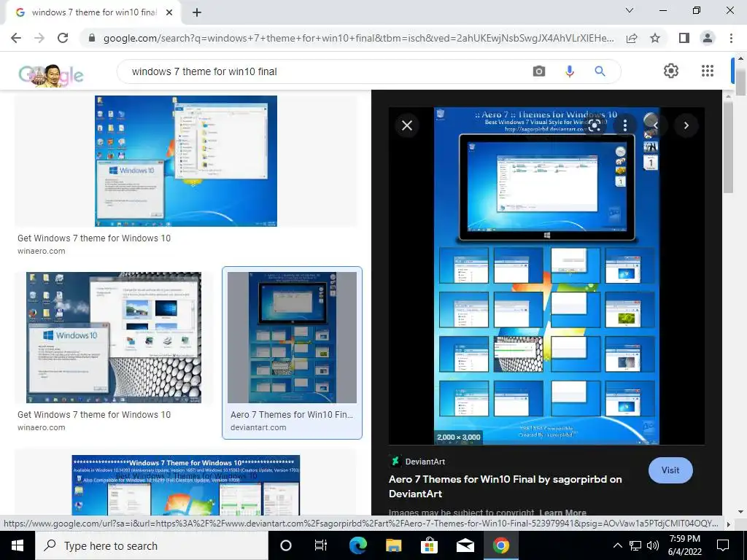Show hidden system tray icons
This screenshot has height=560, width=747.
click(617, 545)
